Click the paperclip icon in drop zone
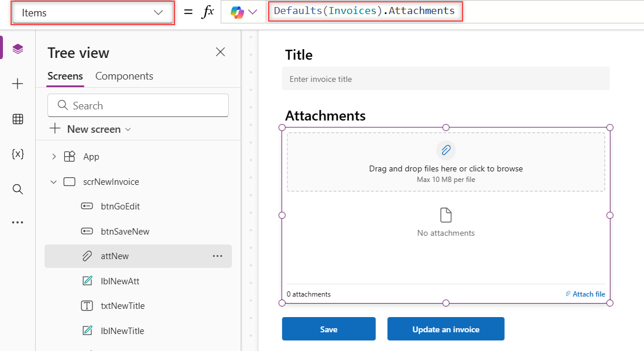 pos(446,150)
